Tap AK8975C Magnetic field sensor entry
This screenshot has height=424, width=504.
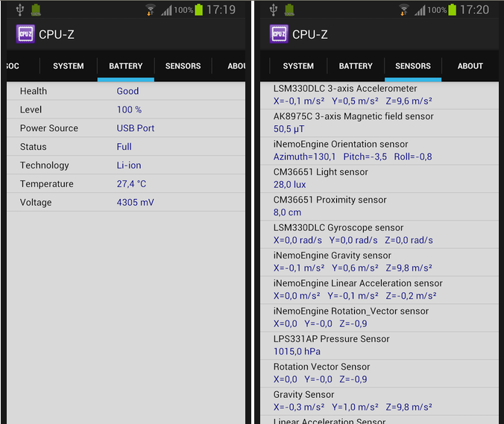[379, 124]
